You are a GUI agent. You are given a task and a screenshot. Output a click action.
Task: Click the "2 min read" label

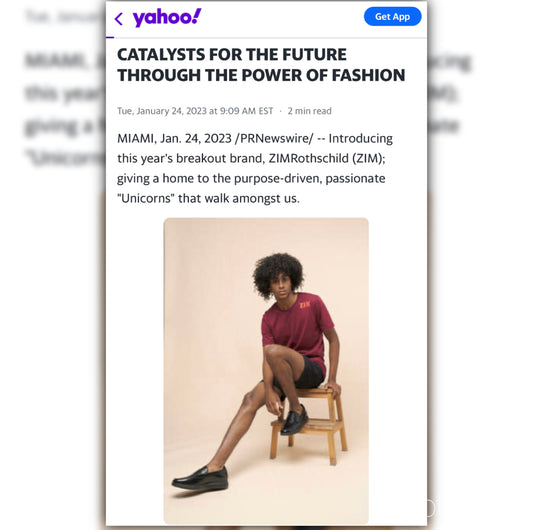tap(309, 111)
